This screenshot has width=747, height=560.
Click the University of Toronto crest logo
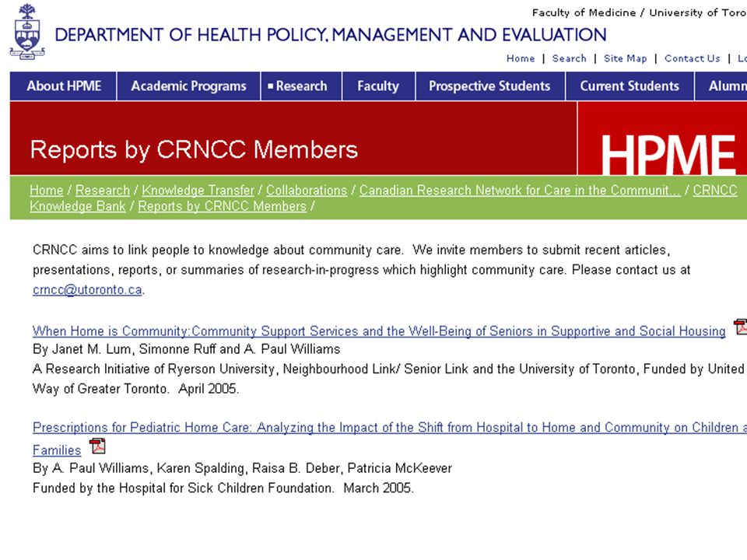[x=27, y=32]
